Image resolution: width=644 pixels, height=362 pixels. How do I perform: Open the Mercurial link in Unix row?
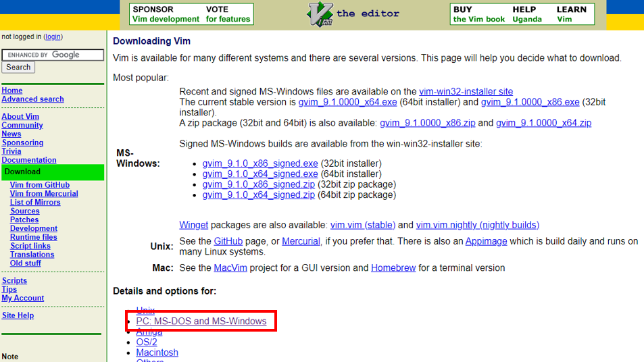[x=301, y=241]
